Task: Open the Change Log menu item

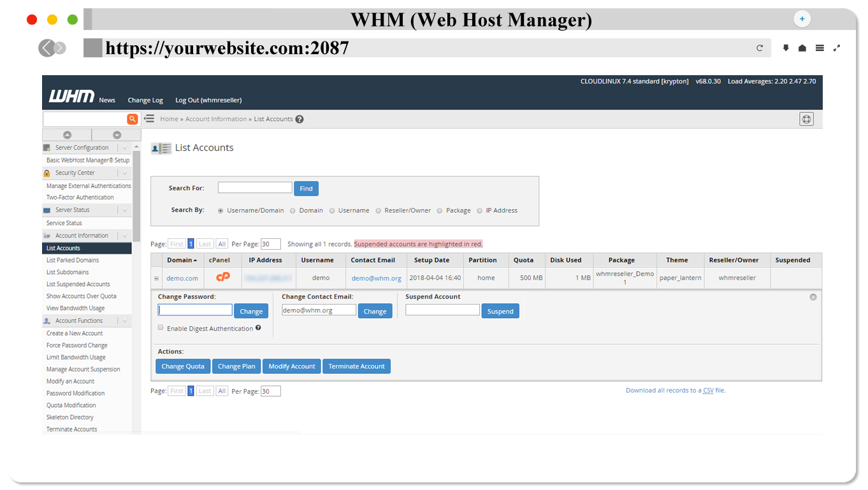Action: coord(145,100)
